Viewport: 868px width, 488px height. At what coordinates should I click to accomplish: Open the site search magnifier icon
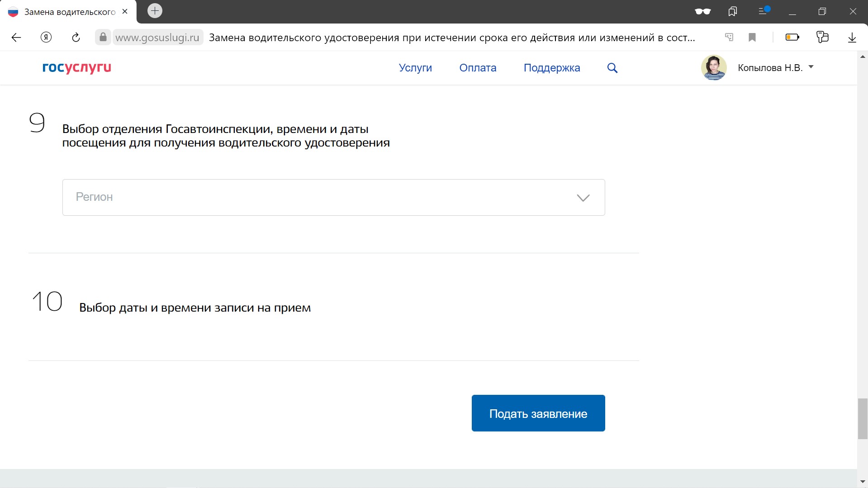[x=612, y=68]
